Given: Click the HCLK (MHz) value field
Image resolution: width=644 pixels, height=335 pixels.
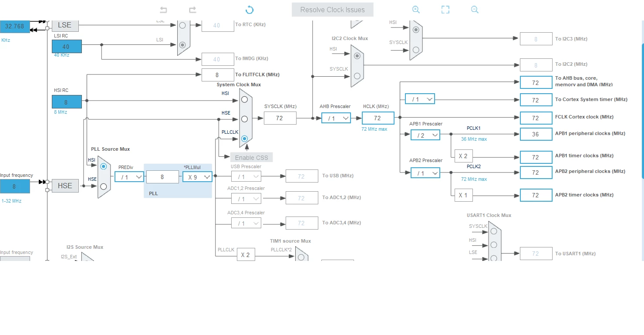Looking at the screenshot, I should 378,118.
